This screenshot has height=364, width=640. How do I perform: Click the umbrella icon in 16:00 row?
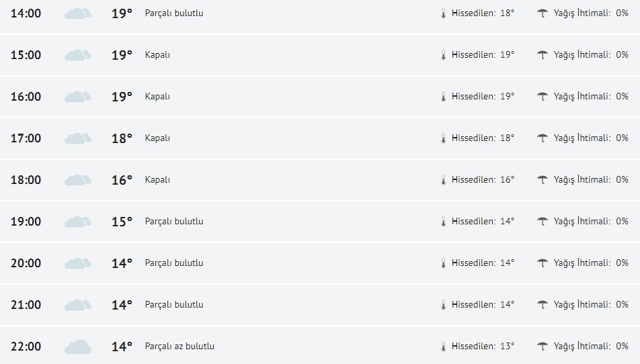(x=543, y=97)
